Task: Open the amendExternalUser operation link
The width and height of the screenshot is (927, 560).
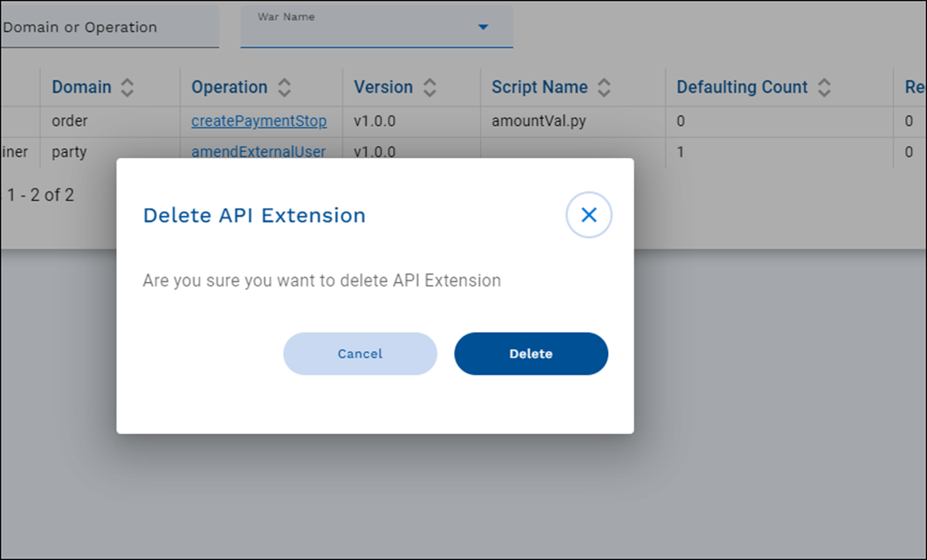Action: pos(259,152)
